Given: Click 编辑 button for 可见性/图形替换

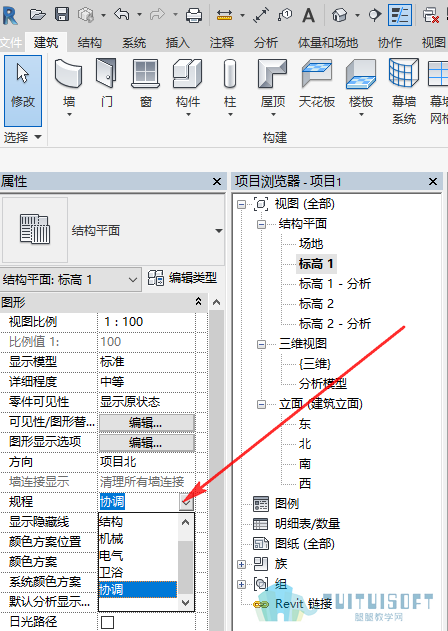Looking at the screenshot, I should [147, 423].
